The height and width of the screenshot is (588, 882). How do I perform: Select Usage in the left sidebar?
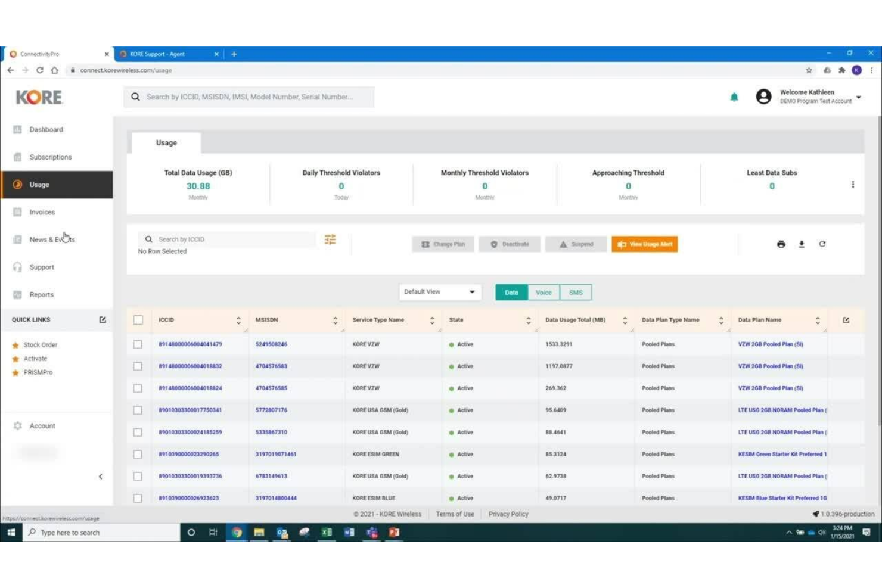click(39, 184)
